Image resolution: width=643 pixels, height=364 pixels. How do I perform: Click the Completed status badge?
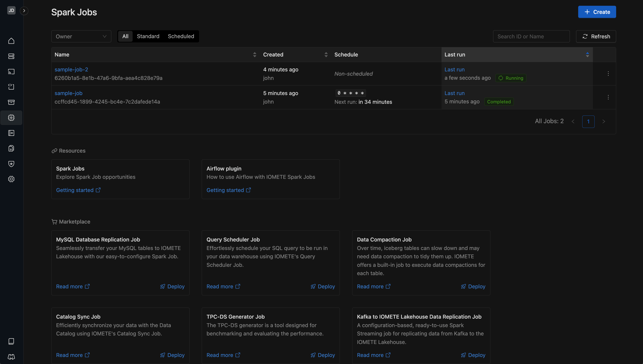coord(499,102)
